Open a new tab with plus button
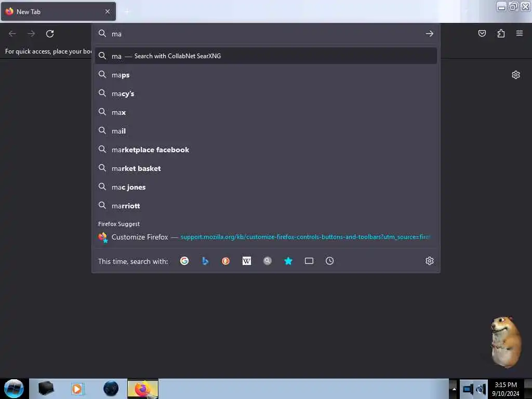The height and width of the screenshot is (399, 532). click(x=127, y=11)
